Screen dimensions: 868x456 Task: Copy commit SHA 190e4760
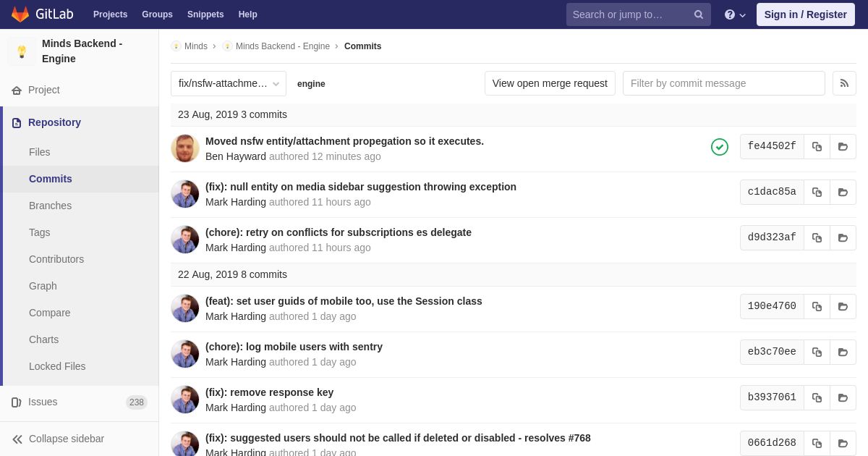coord(817,306)
